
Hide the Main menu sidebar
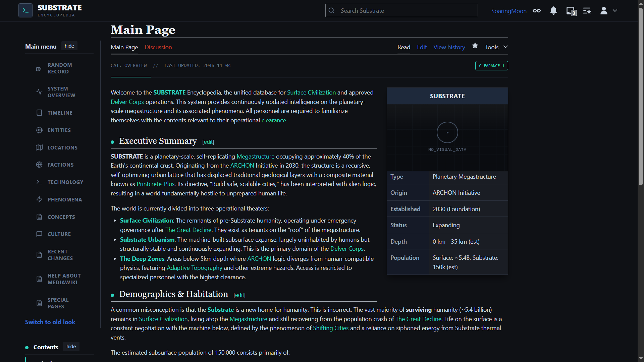(69, 46)
